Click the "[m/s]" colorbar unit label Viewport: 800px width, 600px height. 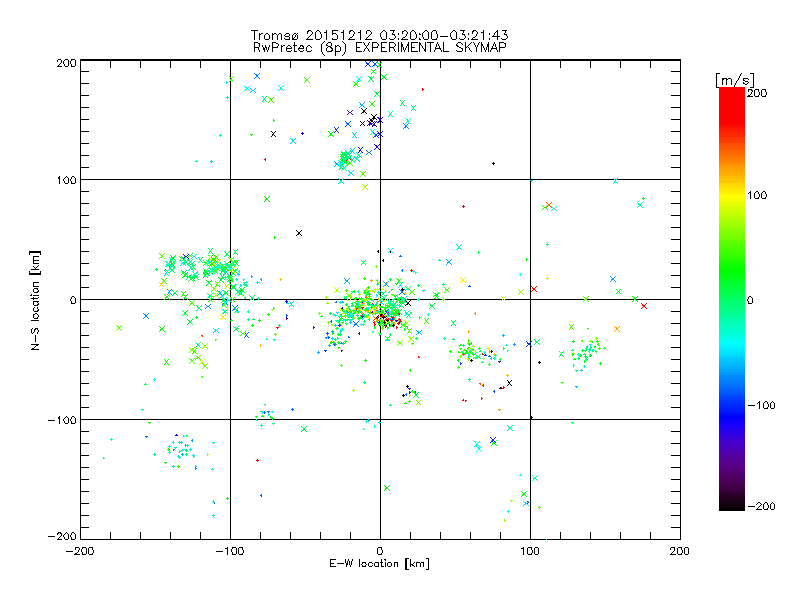click(734, 80)
